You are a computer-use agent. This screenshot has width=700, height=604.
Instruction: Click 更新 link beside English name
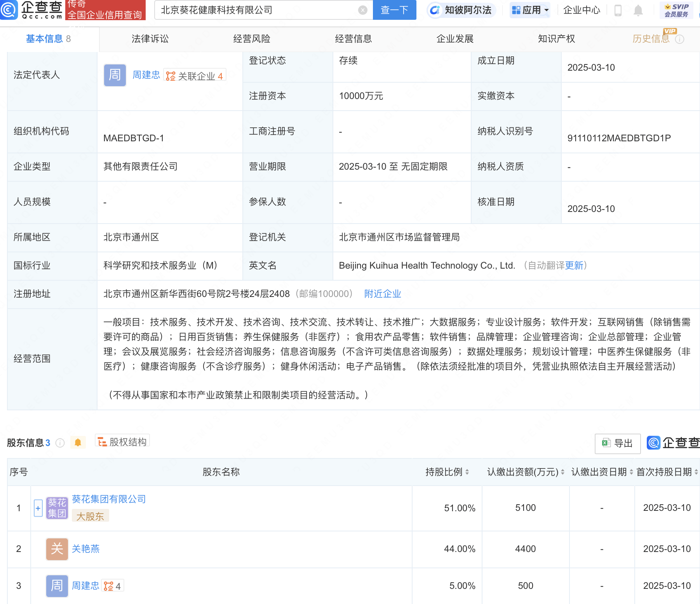coord(574,266)
